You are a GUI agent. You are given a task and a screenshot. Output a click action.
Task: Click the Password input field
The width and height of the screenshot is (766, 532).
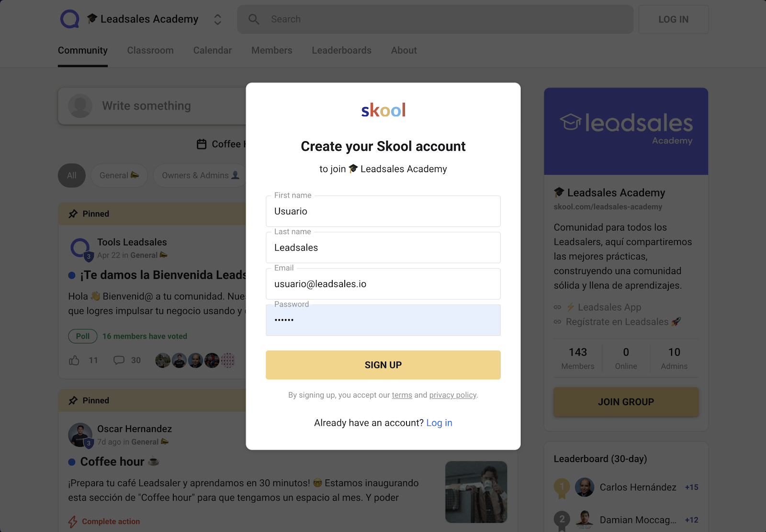[383, 320]
